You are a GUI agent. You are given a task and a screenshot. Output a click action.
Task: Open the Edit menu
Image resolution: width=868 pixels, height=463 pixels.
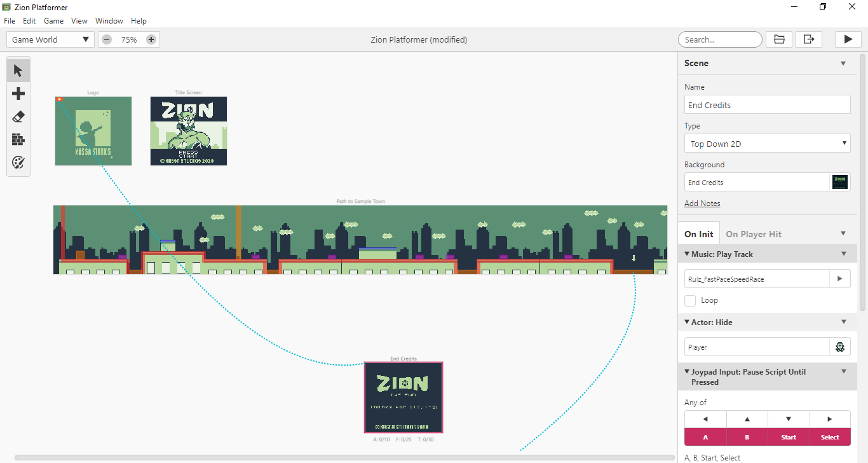[x=29, y=21]
